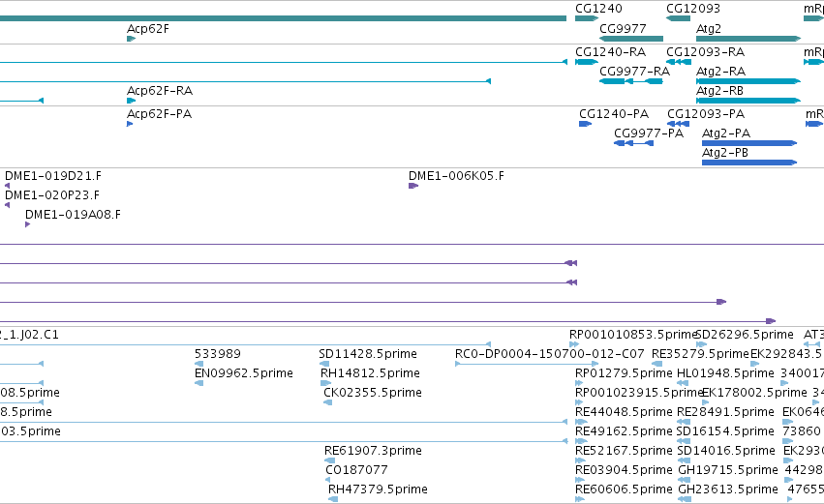
Task: Select the RE61907.3prime EST glyph
Action: 329,460
